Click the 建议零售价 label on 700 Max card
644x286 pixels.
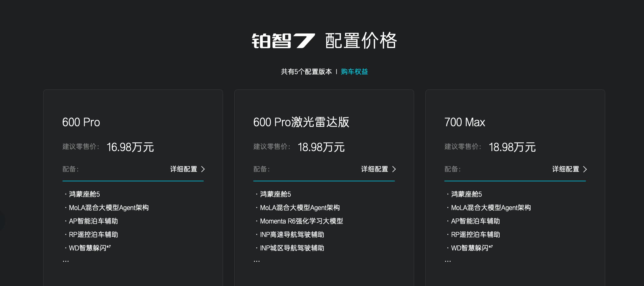point(463,147)
